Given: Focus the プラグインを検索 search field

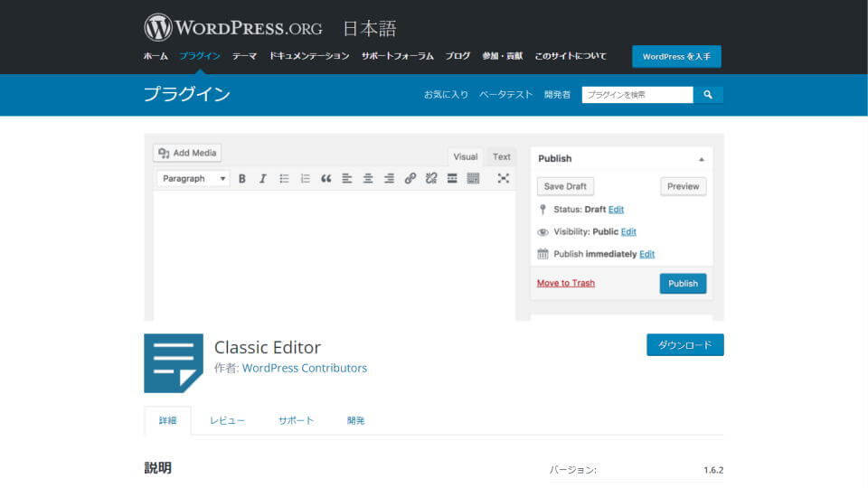Looking at the screenshot, I should tap(637, 95).
